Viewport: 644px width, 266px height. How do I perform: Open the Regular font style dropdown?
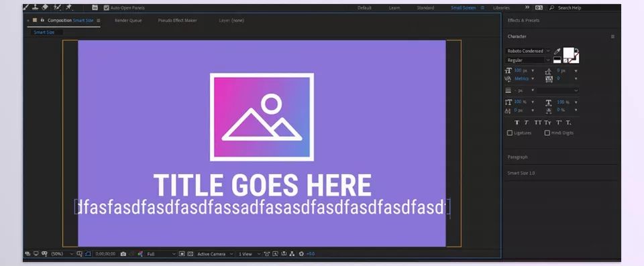[x=528, y=60]
